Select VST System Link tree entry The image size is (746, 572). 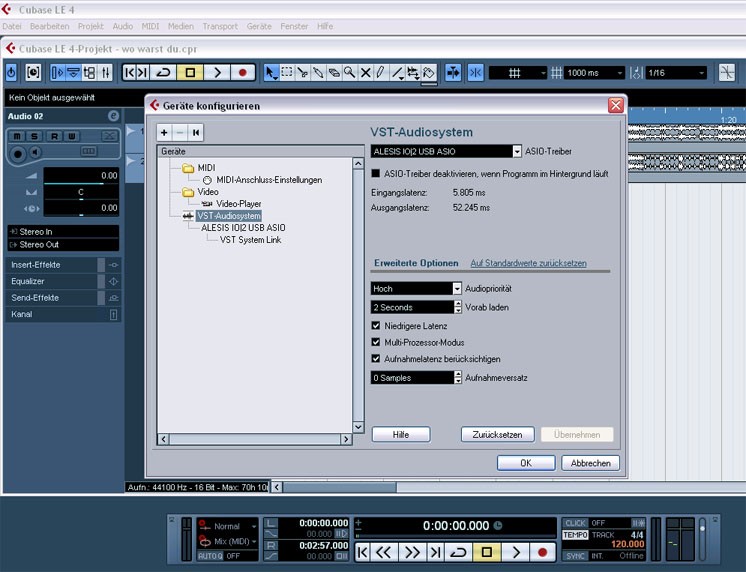coord(250,240)
